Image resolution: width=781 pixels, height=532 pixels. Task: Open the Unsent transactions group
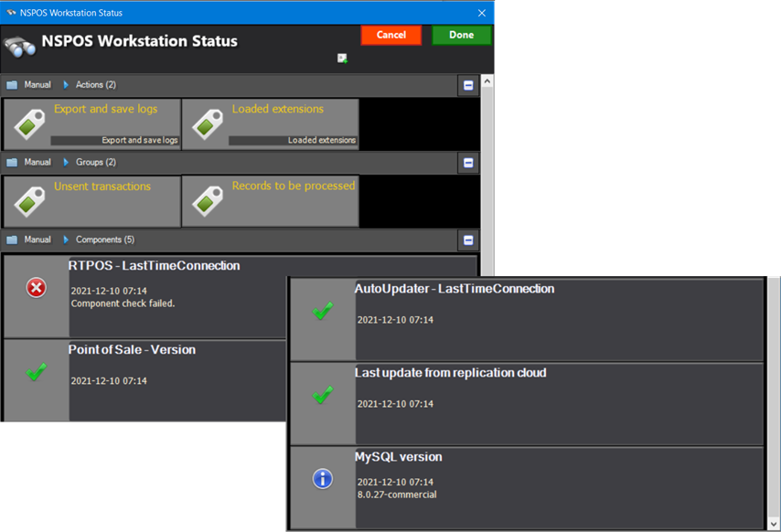click(92, 201)
